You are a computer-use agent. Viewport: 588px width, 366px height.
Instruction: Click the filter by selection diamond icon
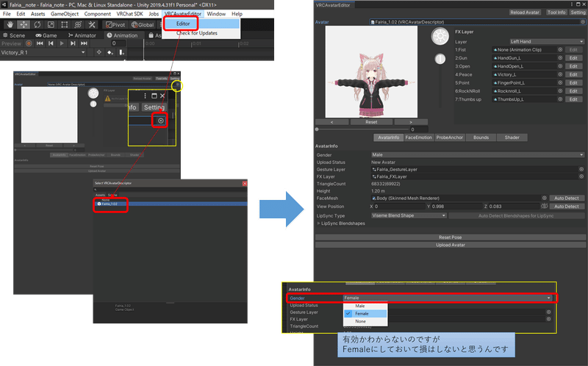tap(99, 52)
